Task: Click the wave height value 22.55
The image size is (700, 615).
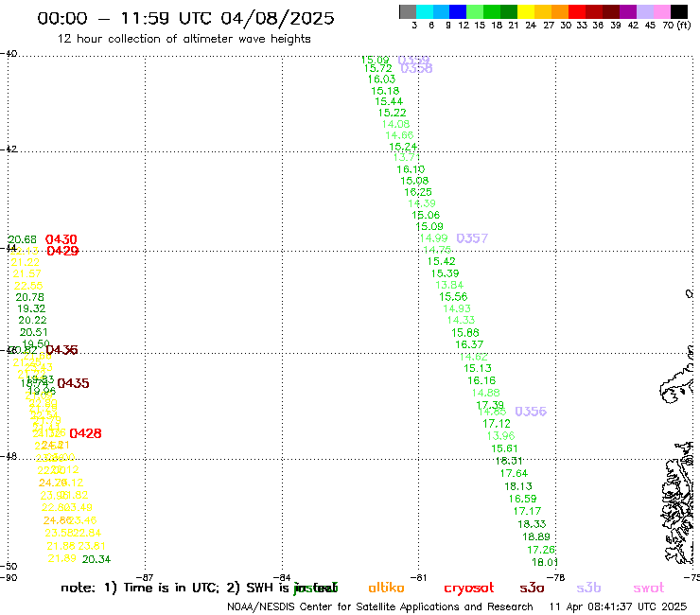Action: [28, 286]
